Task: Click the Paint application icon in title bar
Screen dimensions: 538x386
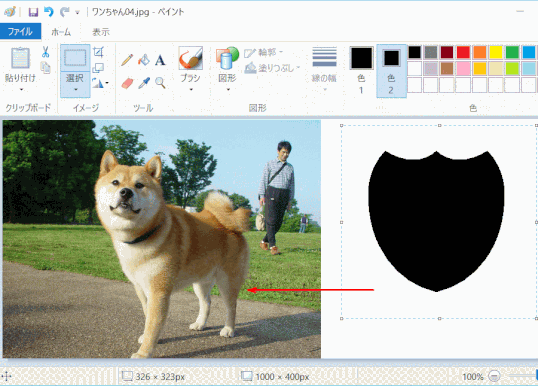Action: 10,12
